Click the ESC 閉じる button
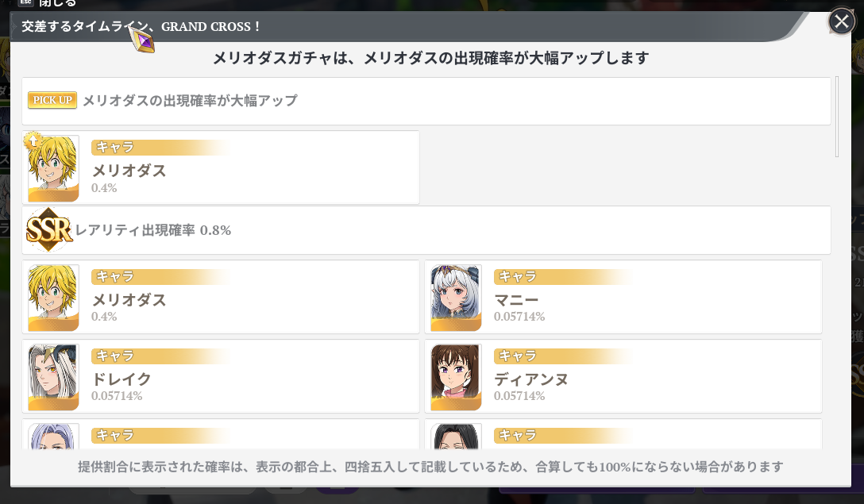Image resolution: width=864 pixels, height=504 pixels. (x=48, y=3)
